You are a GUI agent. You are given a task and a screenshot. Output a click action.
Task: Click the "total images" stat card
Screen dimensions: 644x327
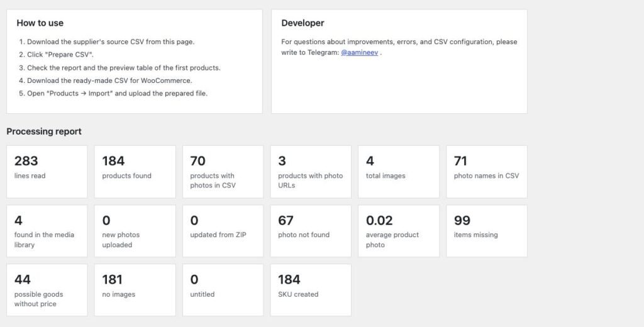[x=399, y=172]
